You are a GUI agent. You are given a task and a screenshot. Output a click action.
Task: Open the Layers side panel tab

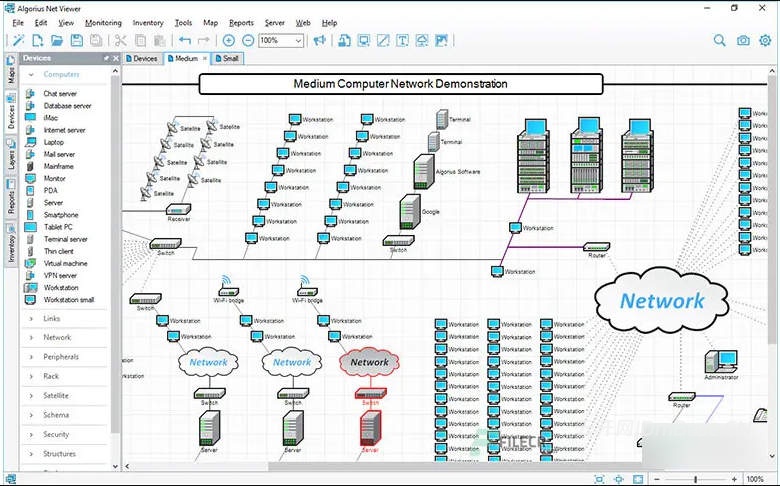point(11,154)
